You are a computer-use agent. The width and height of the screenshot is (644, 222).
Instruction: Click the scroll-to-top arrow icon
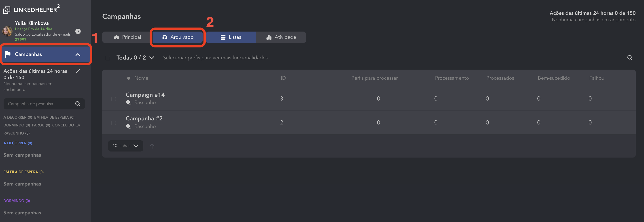point(152,146)
